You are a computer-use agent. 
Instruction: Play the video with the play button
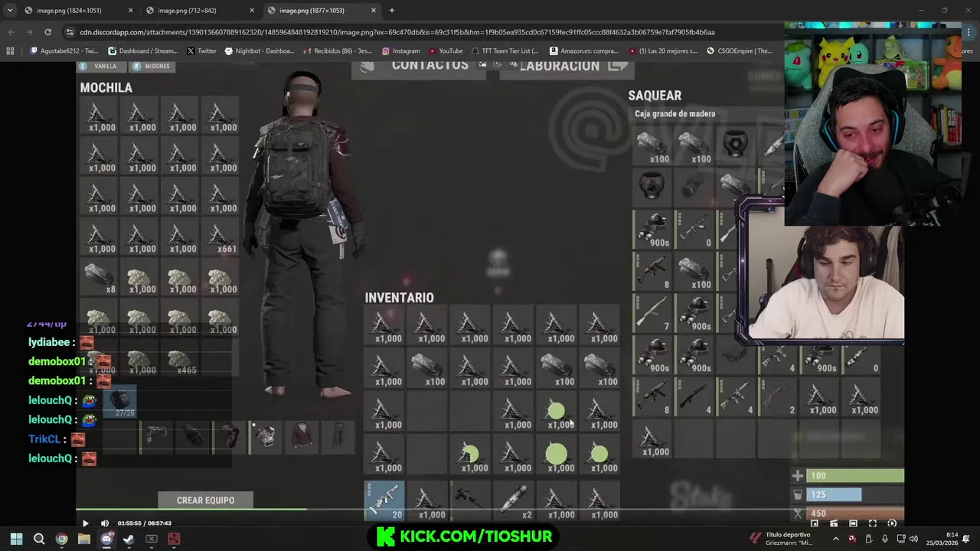tap(85, 523)
